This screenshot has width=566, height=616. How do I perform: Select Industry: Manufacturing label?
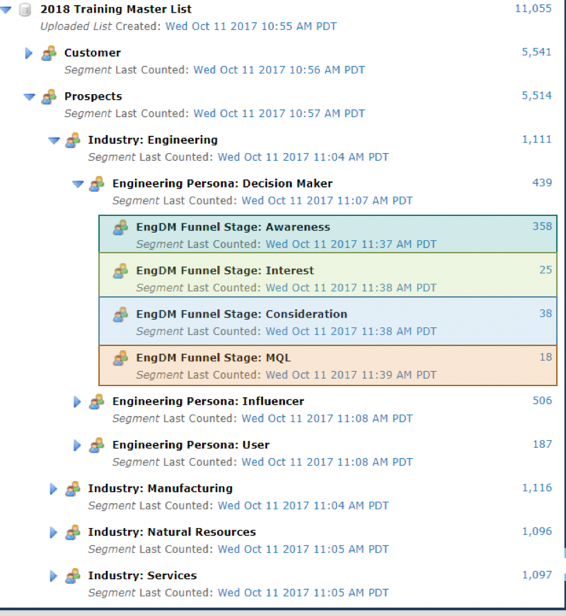pyautogui.click(x=160, y=488)
